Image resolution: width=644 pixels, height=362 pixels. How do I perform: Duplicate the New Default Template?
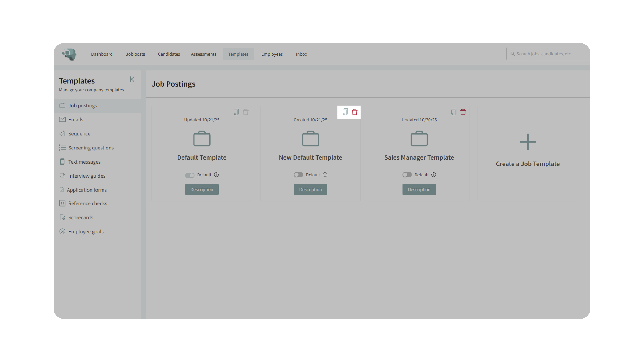pos(345,112)
